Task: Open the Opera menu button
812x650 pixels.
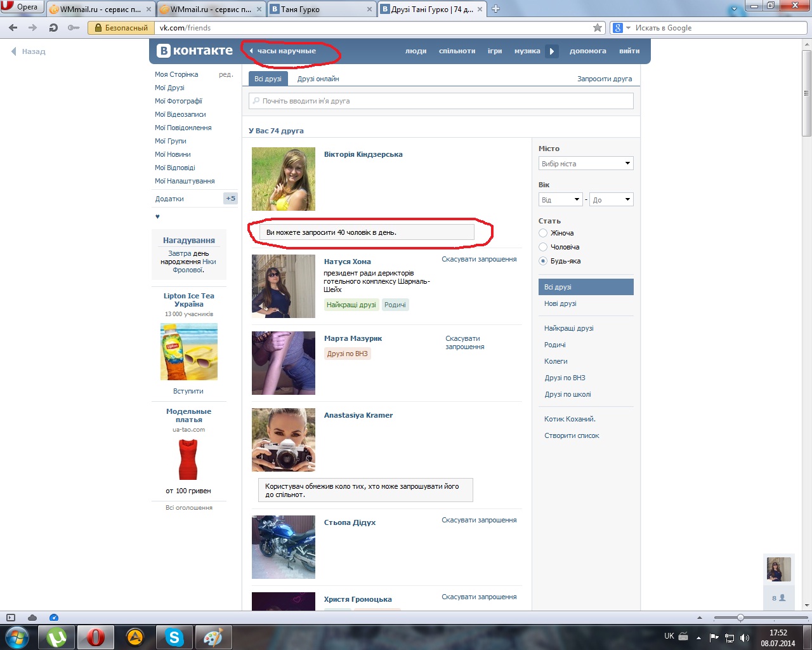Action: tap(22, 7)
